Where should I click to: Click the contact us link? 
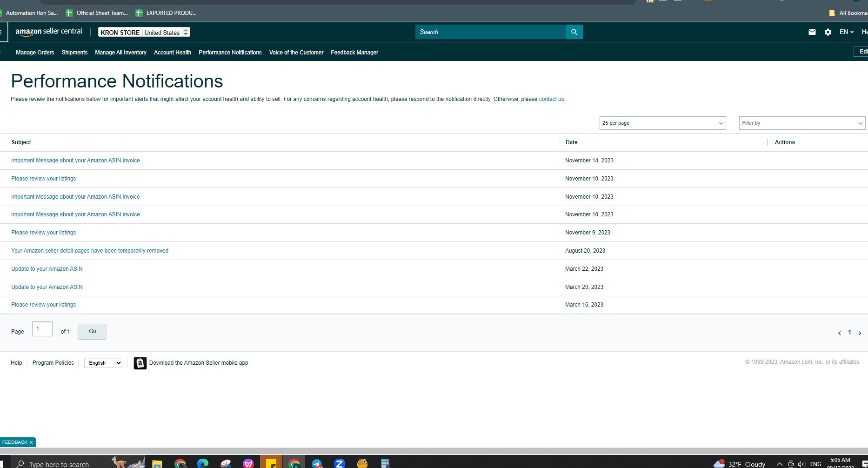[551, 99]
